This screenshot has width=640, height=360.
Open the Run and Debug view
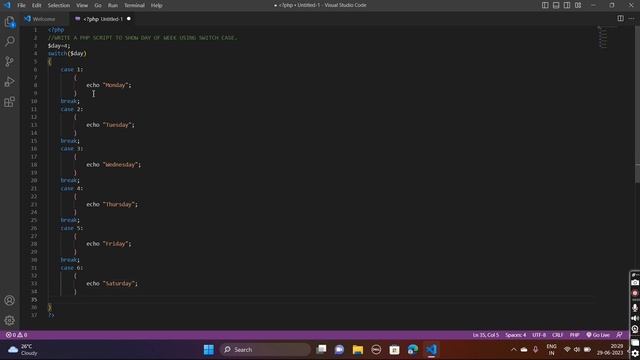click(9, 82)
